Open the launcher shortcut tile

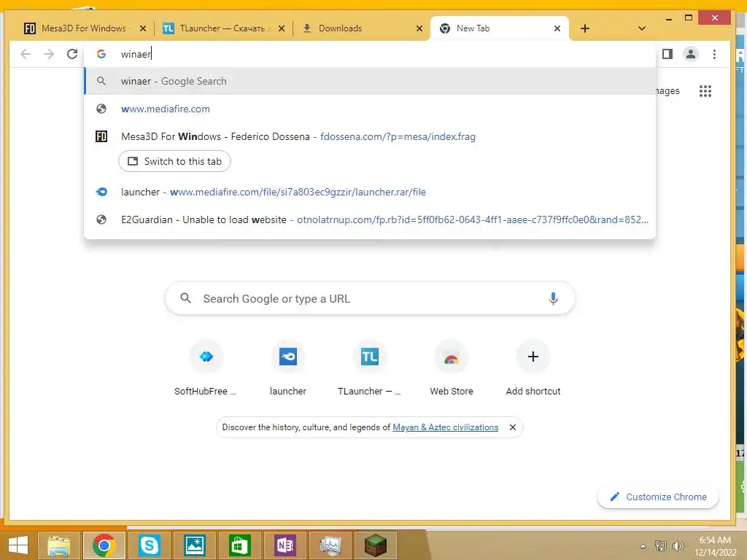tap(287, 368)
